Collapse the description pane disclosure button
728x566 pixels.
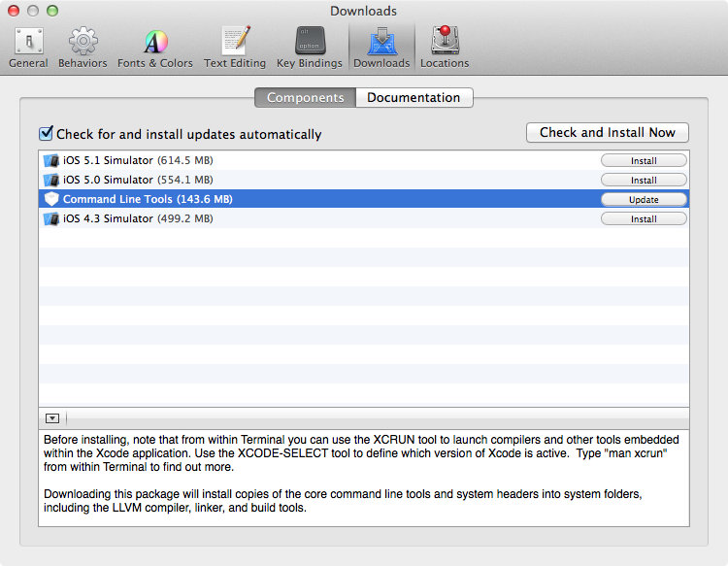coord(52,418)
